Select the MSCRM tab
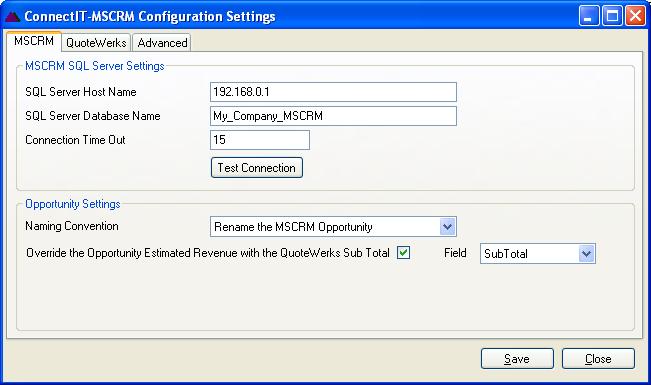Screen dimensions: 651x385 34,41
